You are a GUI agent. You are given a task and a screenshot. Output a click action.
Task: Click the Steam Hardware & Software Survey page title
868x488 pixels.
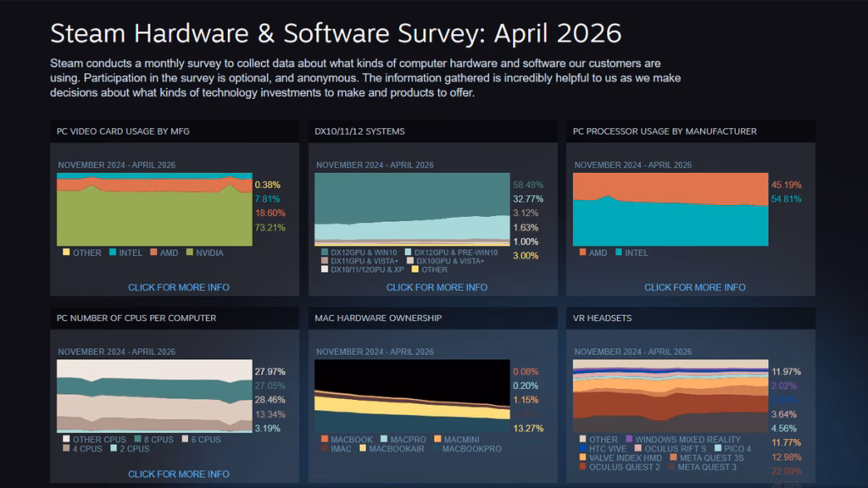tap(336, 33)
